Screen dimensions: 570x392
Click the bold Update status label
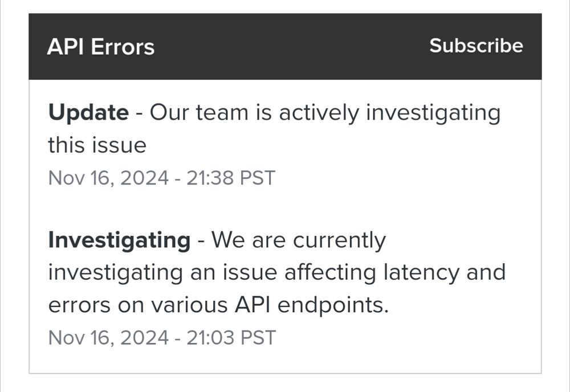(x=88, y=112)
